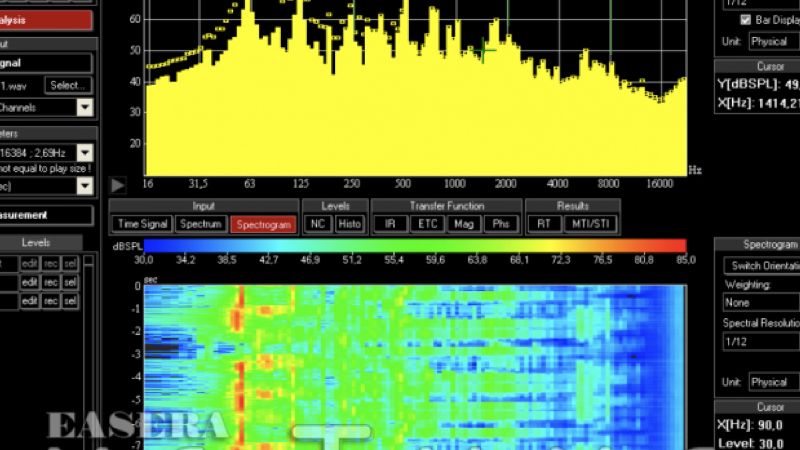Open the upper Unit Physical dropdown
The height and width of the screenshot is (450, 800).
(774, 42)
